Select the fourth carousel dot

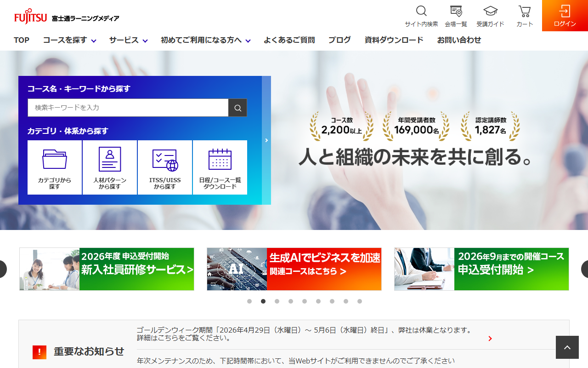[291, 301]
